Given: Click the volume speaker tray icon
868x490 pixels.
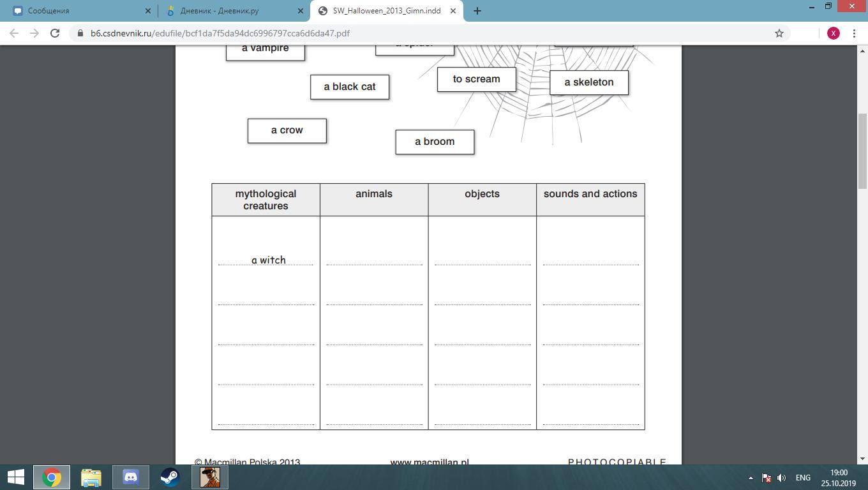Looking at the screenshot, I should (x=781, y=478).
